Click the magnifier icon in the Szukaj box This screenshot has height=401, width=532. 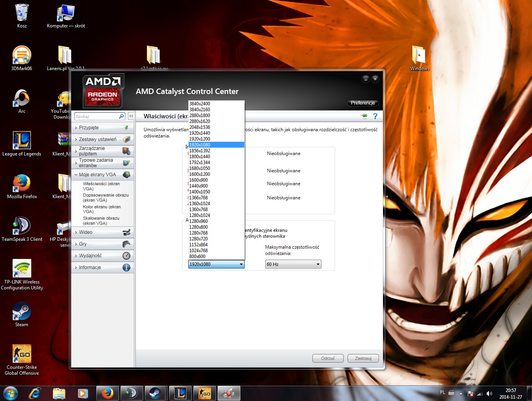[x=121, y=116]
